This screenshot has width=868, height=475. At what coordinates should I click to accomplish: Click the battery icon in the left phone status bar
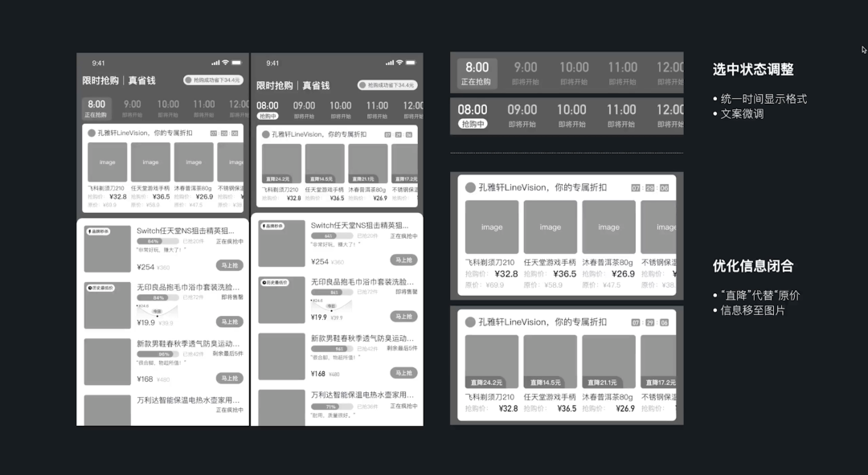point(236,63)
